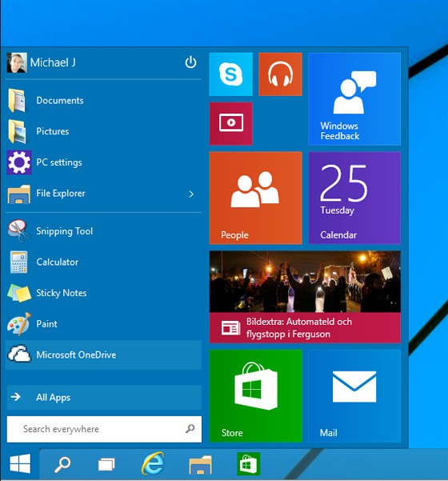Click the Documents label
The height and width of the screenshot is (481, 448).
click(x=60, y=100)
